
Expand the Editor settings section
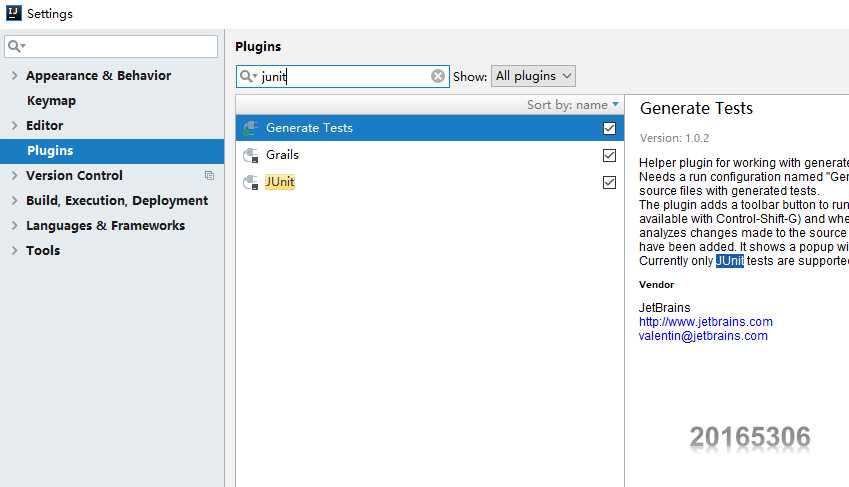click(x=14, y=125)
